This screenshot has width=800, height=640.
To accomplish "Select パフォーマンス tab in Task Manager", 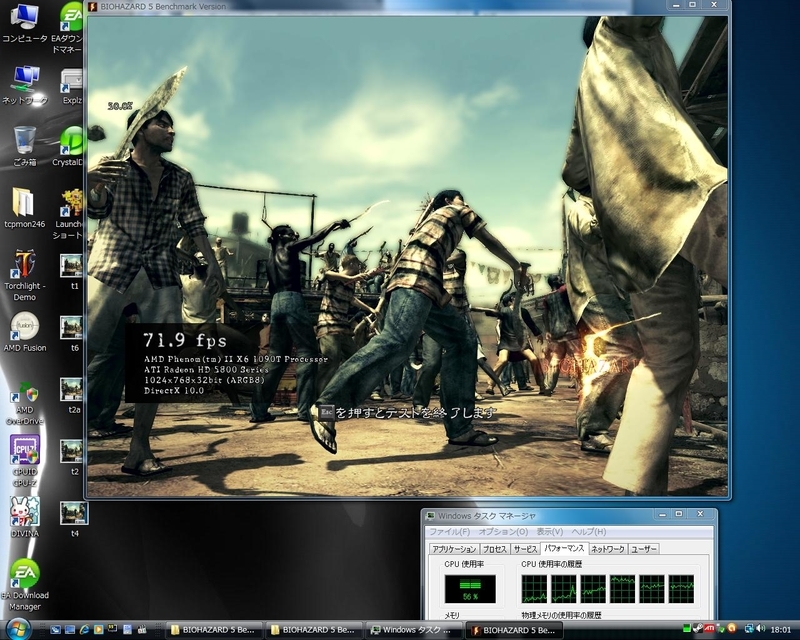I will coord(564,548).
